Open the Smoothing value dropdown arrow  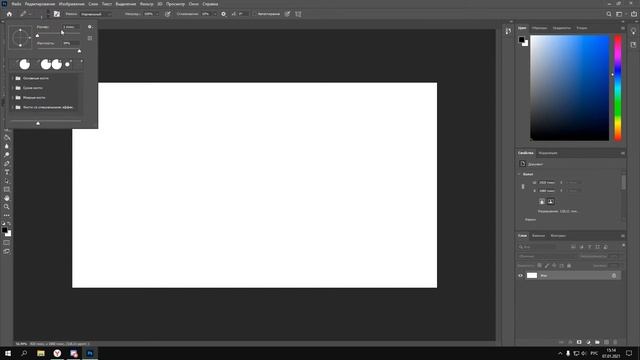point(215,14)
